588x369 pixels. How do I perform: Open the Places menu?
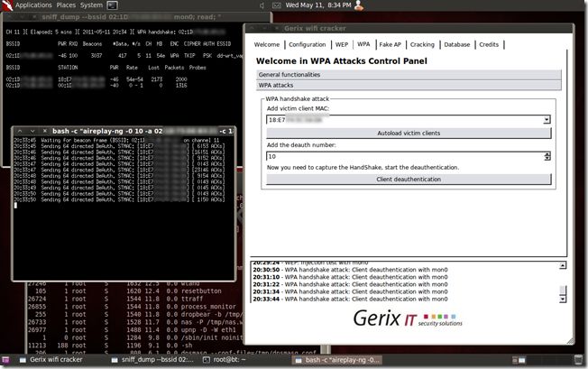click(66, 5)
